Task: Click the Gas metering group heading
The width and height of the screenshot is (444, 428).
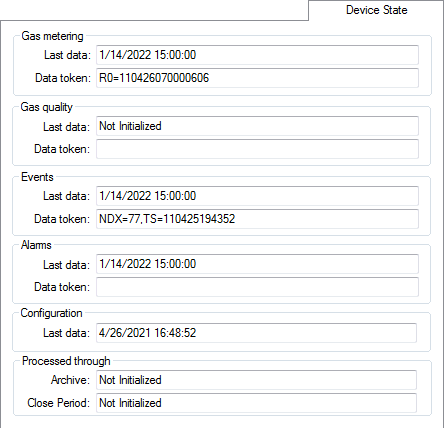Action: [52, 36]
